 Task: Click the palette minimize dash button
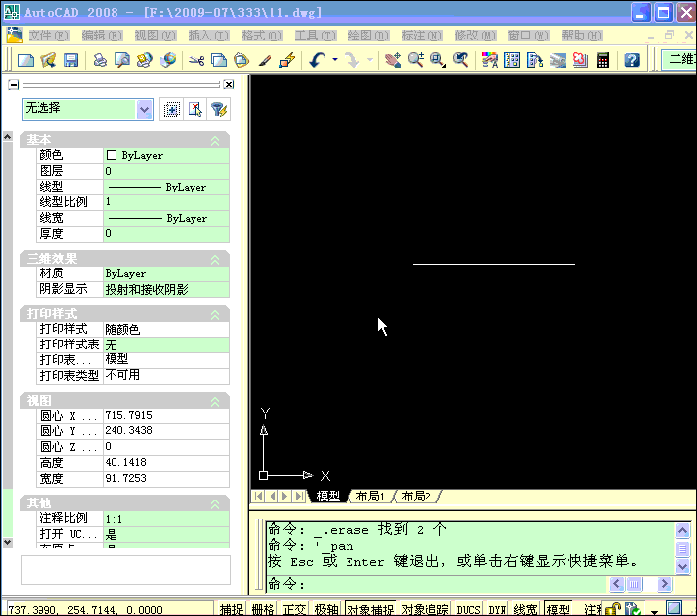click(x=14, y=85)
